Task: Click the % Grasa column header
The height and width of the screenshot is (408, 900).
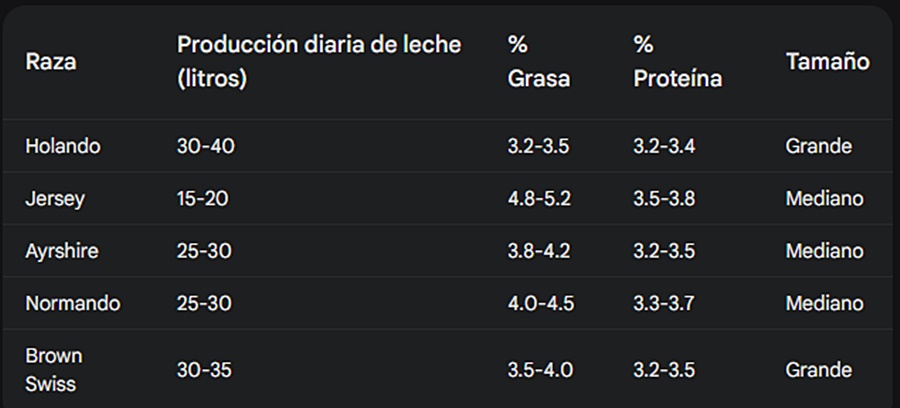Action: coord(538,61)
